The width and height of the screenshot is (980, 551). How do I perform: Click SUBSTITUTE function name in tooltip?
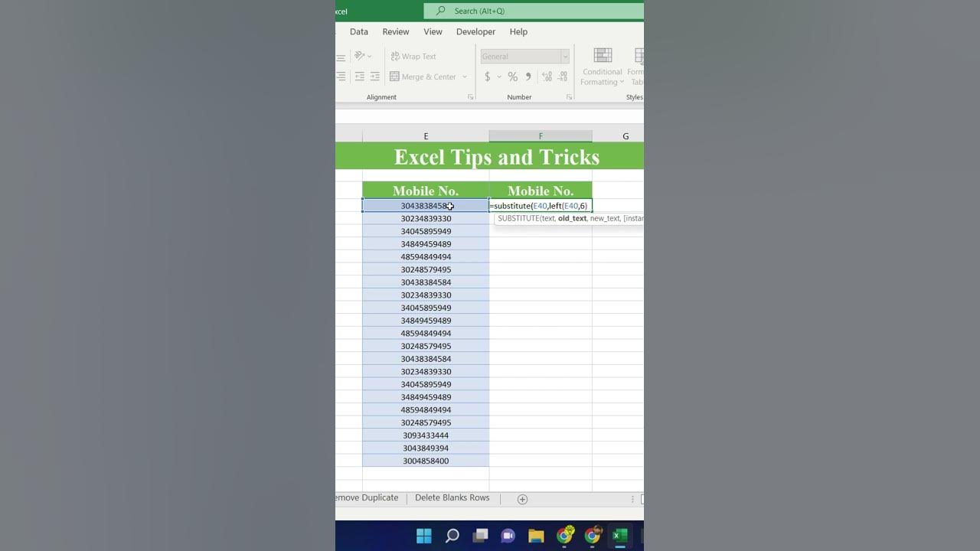click(518, 219)
